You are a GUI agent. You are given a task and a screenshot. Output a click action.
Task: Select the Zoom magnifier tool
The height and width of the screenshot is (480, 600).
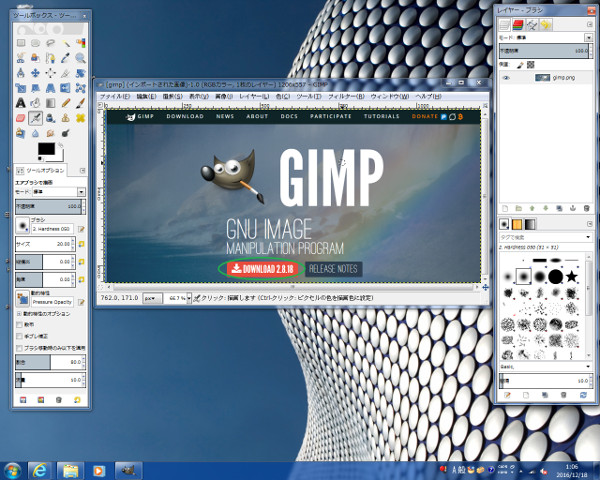coord(80,58)
